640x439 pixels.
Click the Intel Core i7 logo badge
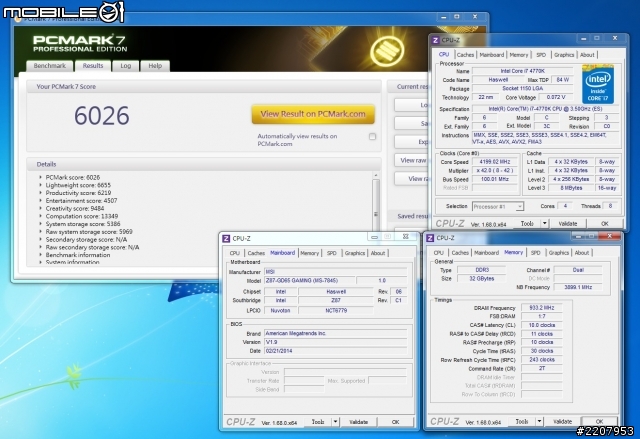click(598, 84)
